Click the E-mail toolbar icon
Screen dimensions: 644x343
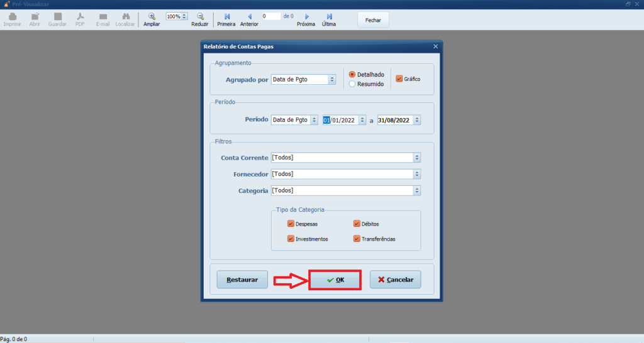[x=103, y=16]
